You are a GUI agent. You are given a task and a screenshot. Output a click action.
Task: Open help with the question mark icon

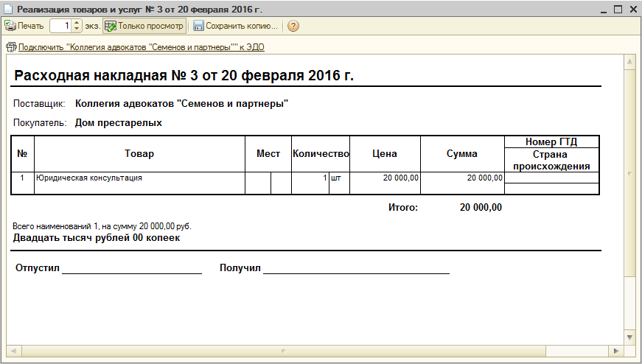pos(293,26)
